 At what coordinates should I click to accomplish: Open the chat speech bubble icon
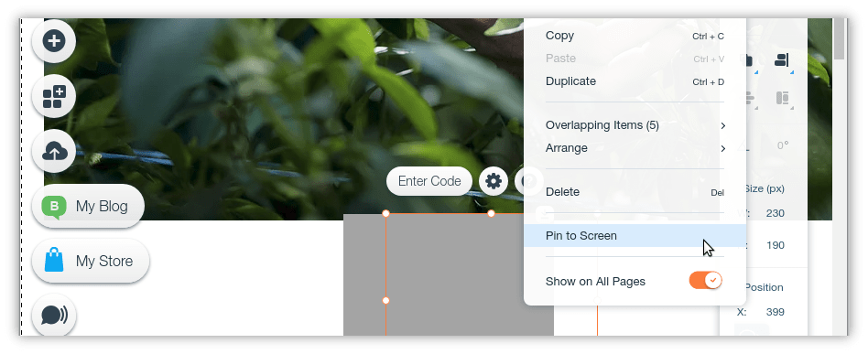(x=54, y=316)
